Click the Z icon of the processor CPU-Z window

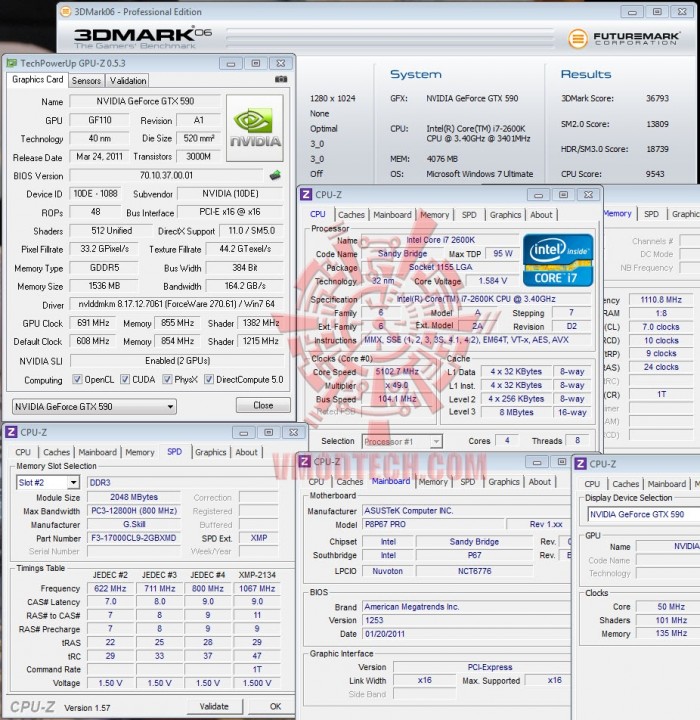coord(305,194)
